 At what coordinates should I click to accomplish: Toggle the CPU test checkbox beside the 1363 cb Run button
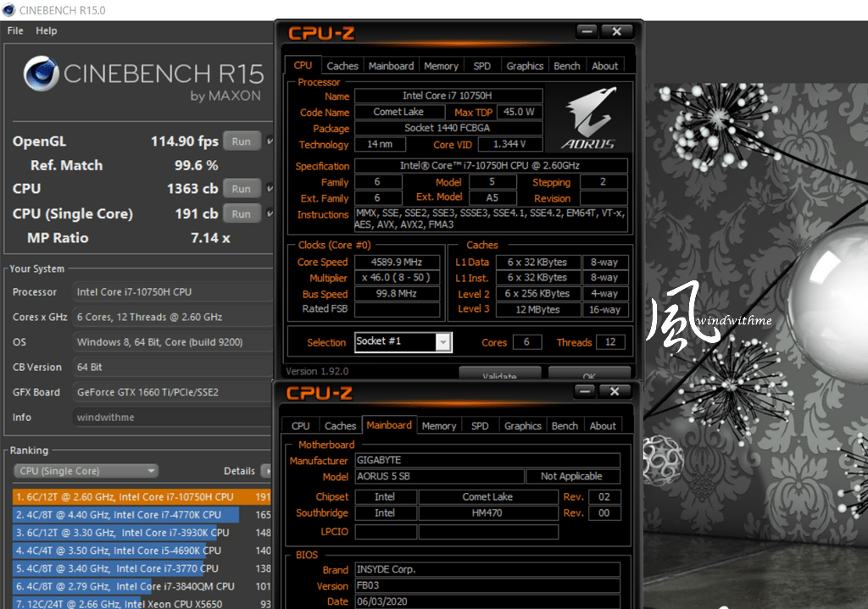270,189
